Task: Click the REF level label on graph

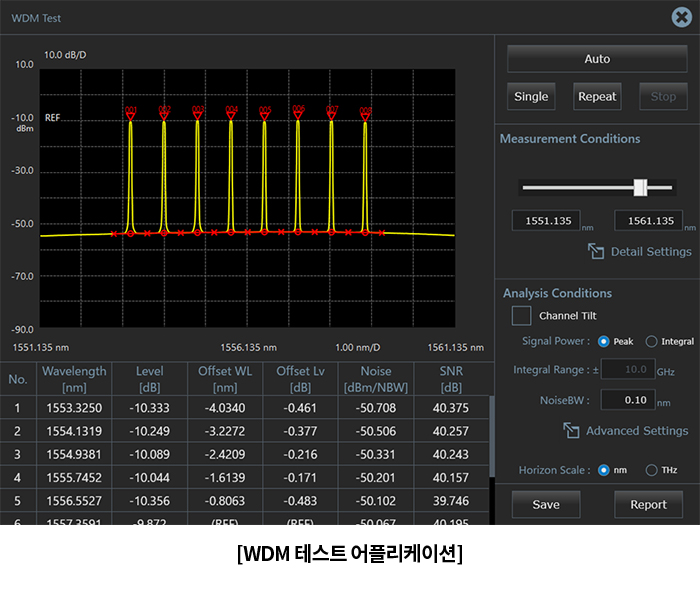Action: (52, 117)
